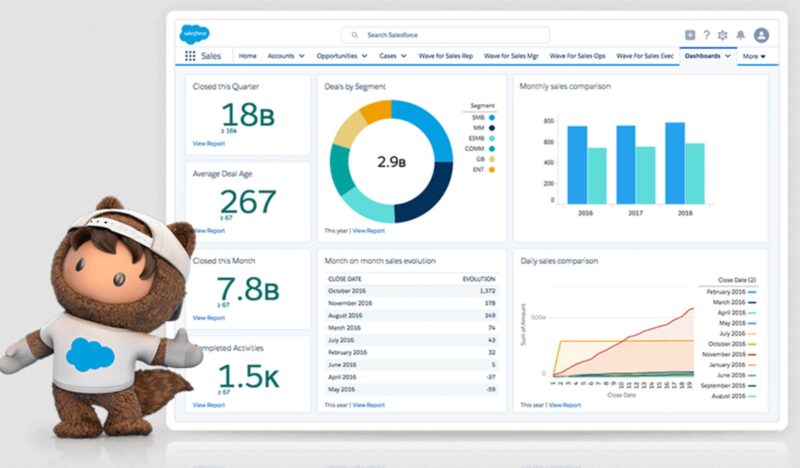Click the 2018 teal bar in monthly chart
This screenshot has height=468, width=800.
695,174
